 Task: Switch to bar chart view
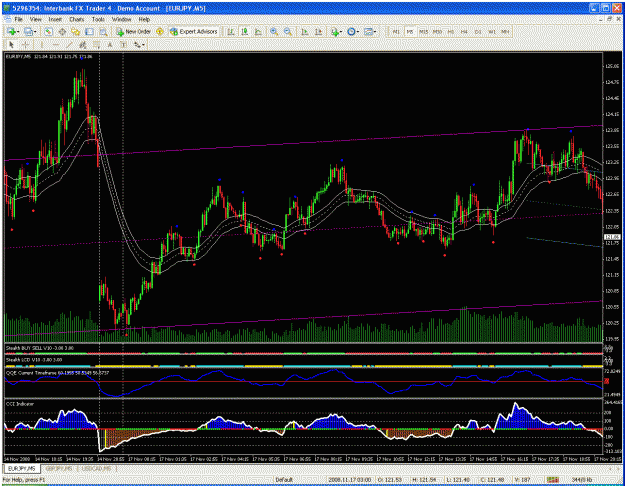coord(231,31)
